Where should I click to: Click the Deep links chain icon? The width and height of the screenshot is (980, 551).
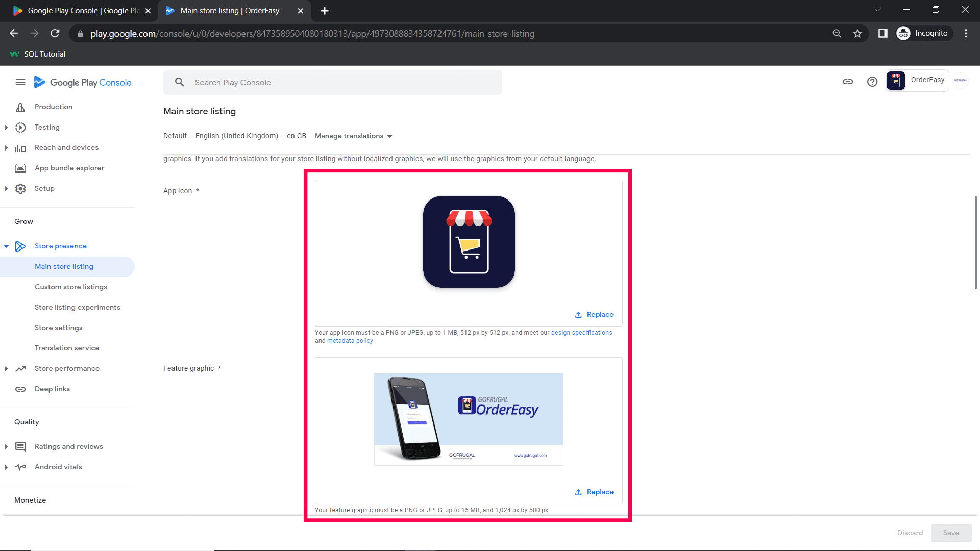pyautogui.click(x=20, y=389)
